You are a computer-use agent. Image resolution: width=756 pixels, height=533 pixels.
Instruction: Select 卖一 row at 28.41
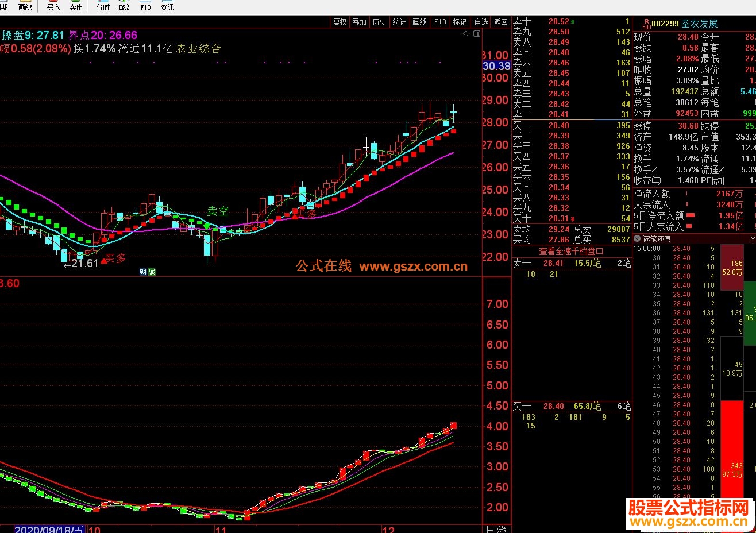click(x=572, y=114)
